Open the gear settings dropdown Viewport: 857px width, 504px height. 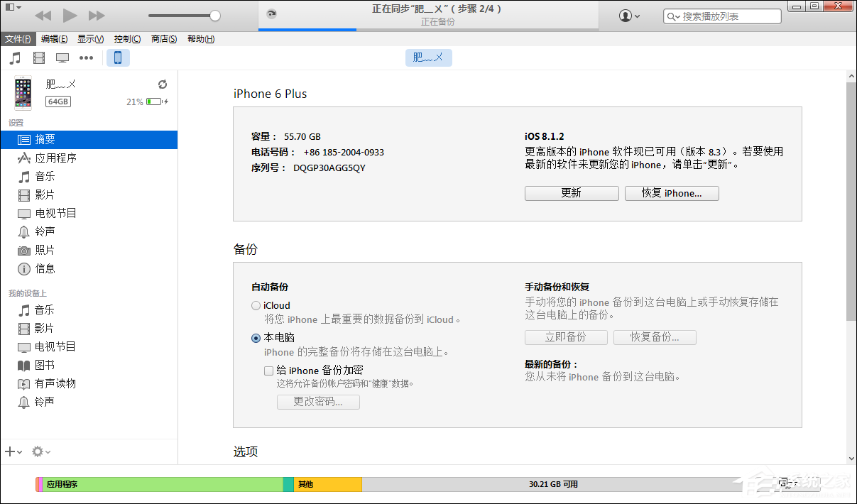[37, 451]
